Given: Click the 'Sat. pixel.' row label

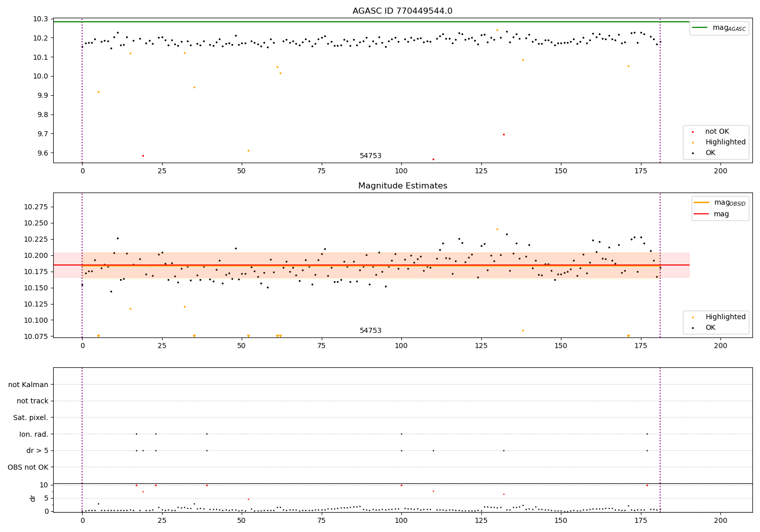Looking at the screenshot, I should click(31, 417).
